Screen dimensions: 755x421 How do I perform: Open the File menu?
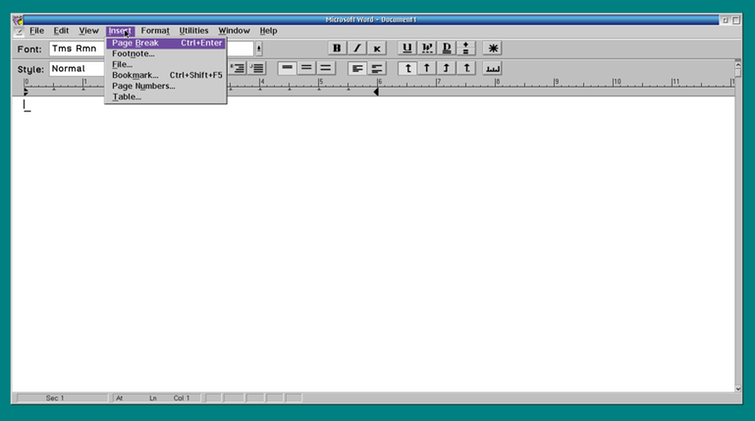37,31
